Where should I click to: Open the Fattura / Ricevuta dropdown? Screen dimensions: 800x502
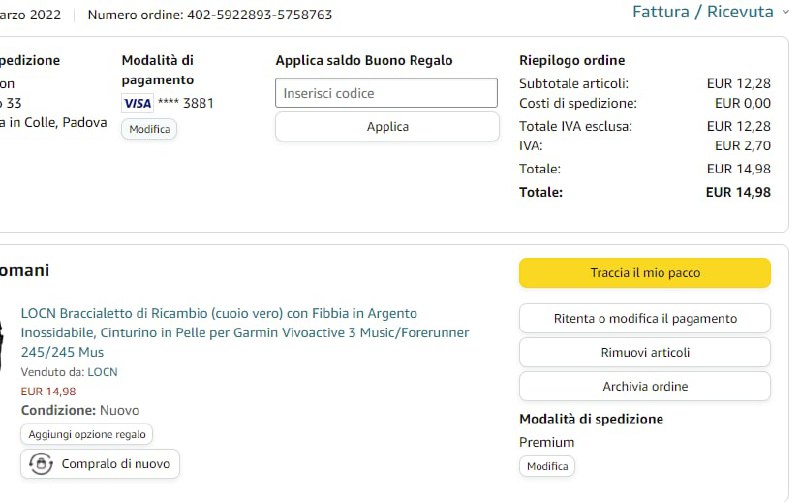tap(702, 12)
